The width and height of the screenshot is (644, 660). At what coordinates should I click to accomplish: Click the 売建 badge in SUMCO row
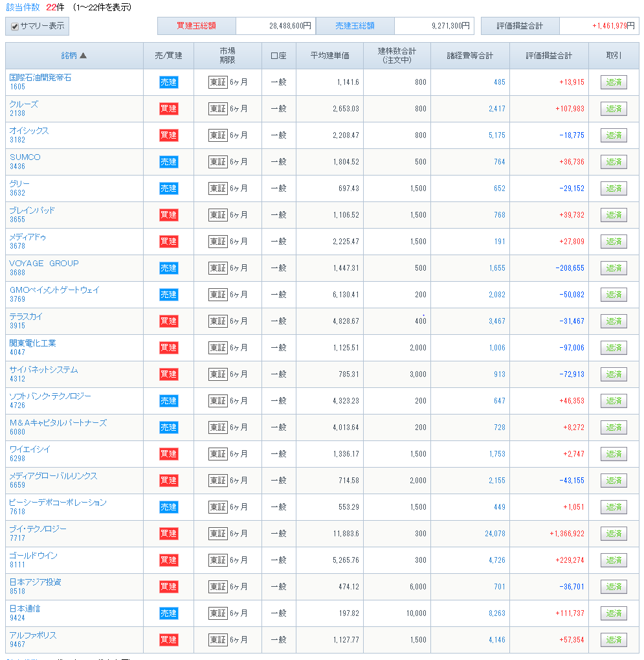[169, 162]
